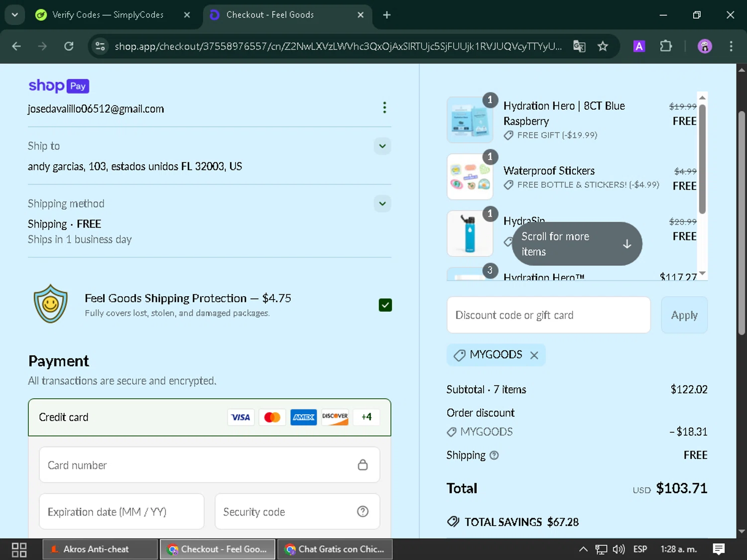Viewport: 747px width, 560px height.
Task: Reload the checkout page
Action: 69,46
